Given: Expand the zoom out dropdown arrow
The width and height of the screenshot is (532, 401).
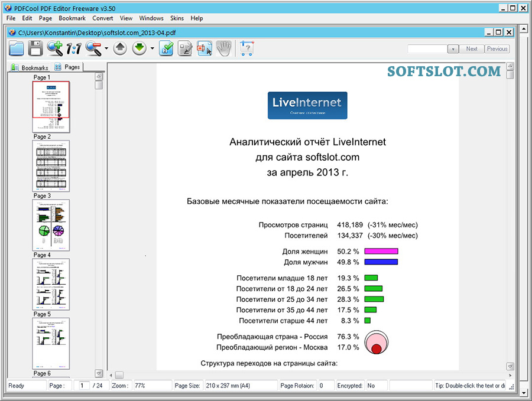Looking at the screenshot, I should point(106,48).
